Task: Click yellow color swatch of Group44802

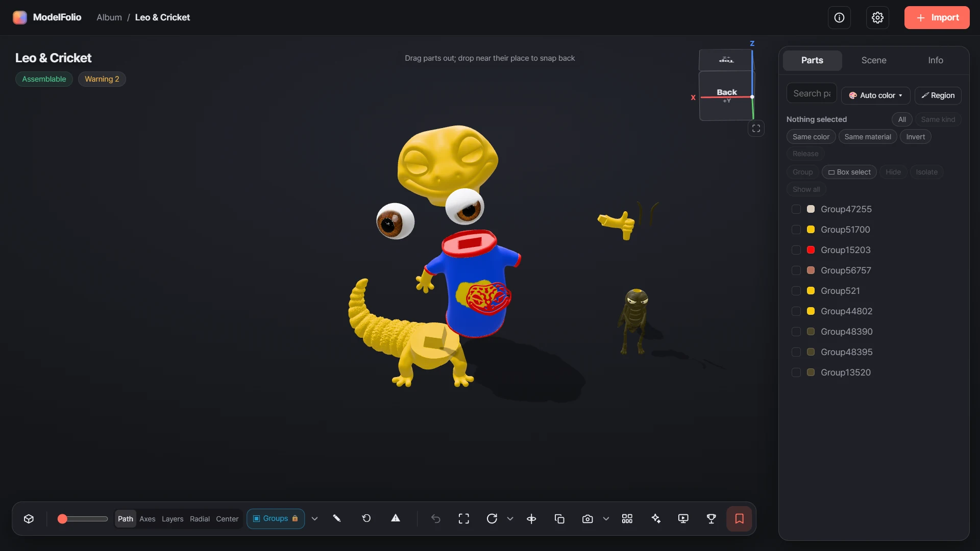Action: pyautogui.click(x=811, y=311)
